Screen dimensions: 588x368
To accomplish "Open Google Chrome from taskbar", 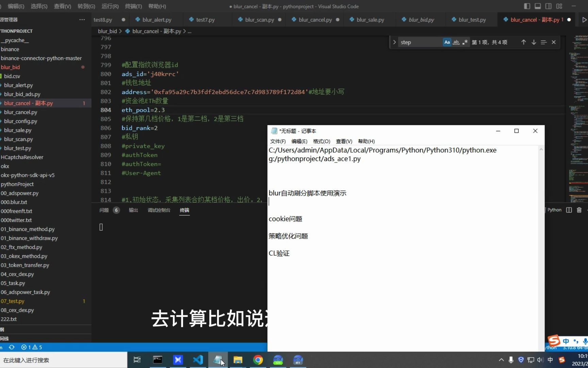I will point(258,360).
